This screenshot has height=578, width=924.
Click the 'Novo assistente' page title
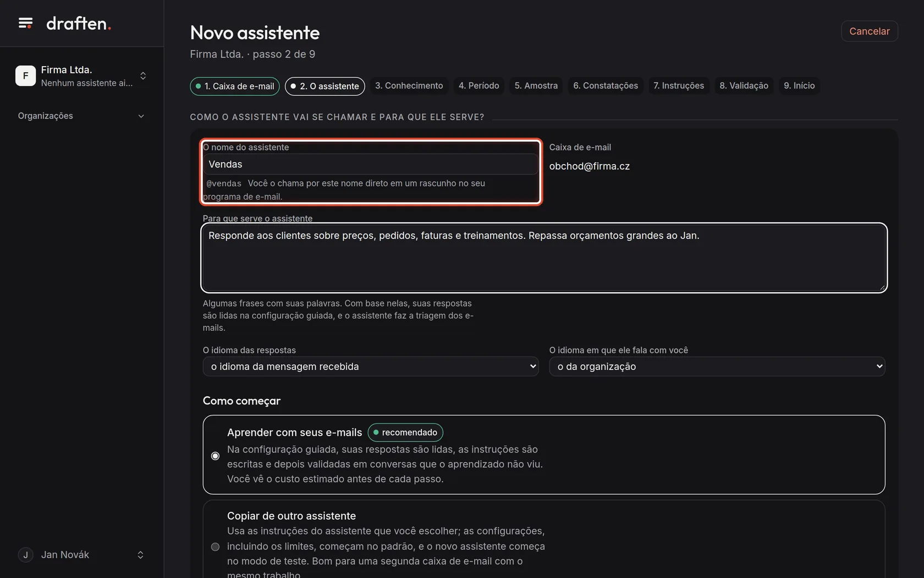pos(255,32)
